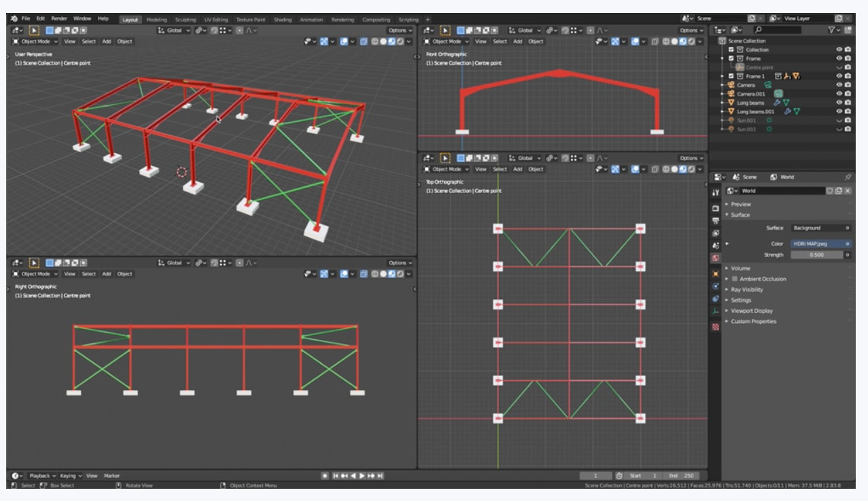The height and width of the screenshot is (501, 868).
Task: Open the Render menu
Action: 59,18
